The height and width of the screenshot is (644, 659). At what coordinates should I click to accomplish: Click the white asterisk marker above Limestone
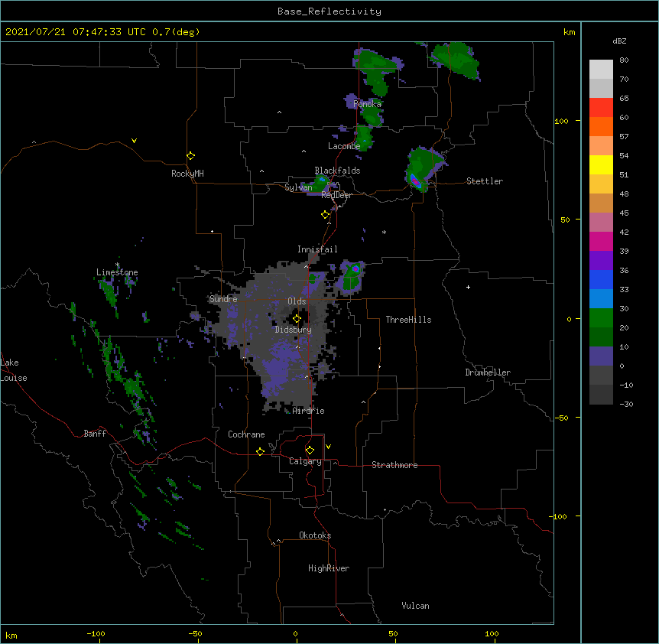118,265
